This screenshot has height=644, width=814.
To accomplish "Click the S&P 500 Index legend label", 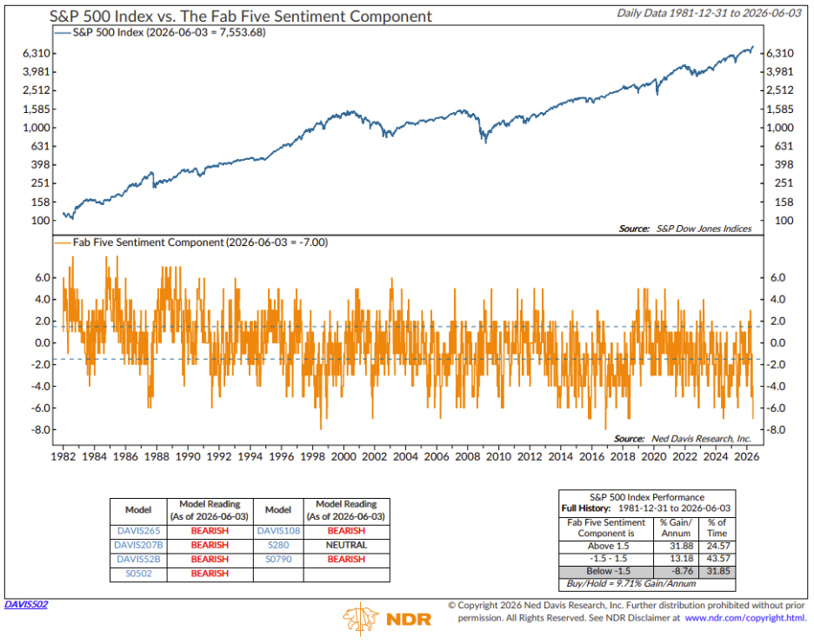I will tap(169, 32).
